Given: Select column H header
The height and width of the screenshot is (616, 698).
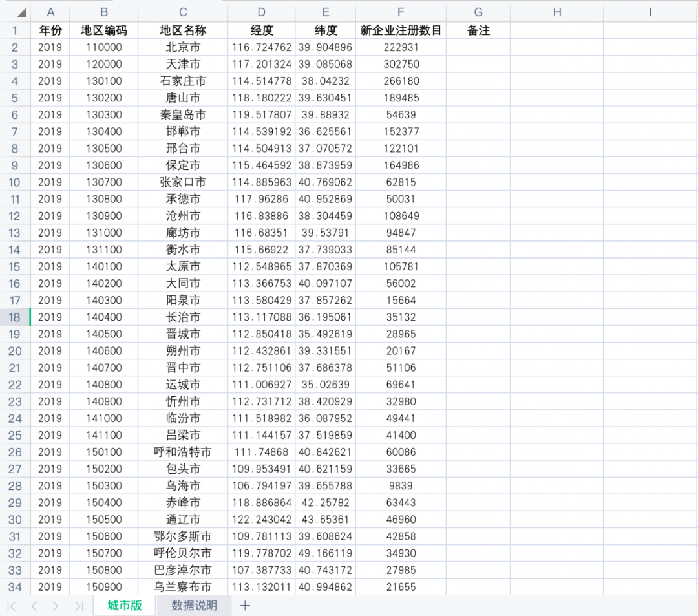Looking at the screenshot, I should [557, 11].
